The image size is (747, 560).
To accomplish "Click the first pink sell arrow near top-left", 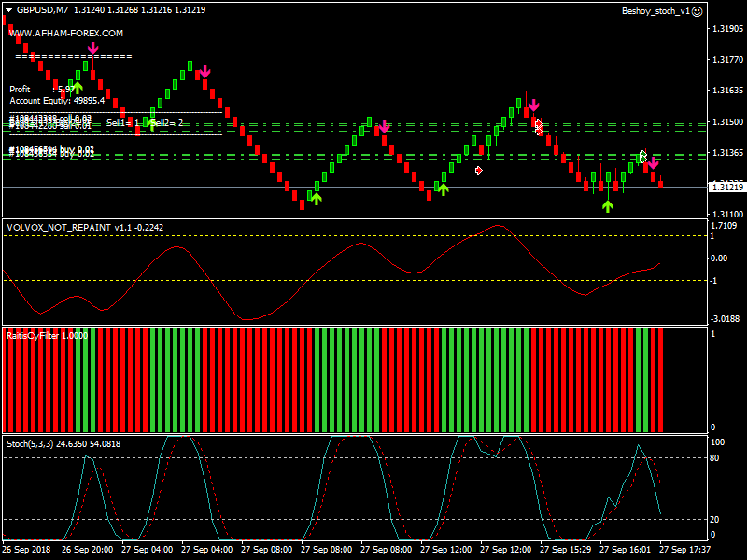I will click(93, 48).
